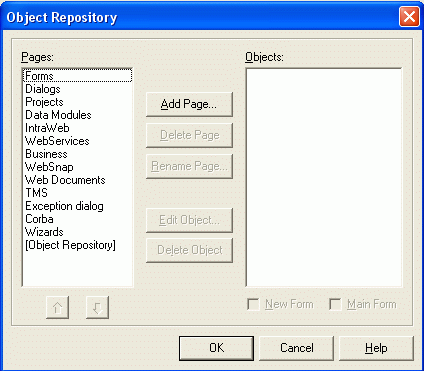Close the Object Repository dialog
The image size is (424, 371).
(409, 17)
